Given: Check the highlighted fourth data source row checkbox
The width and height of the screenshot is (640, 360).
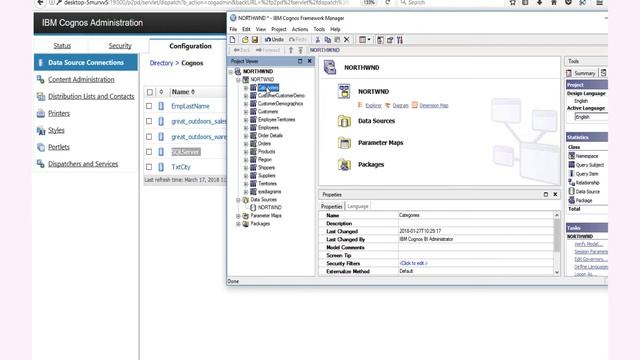Looking at the screenshot, I should click(149, 152).
